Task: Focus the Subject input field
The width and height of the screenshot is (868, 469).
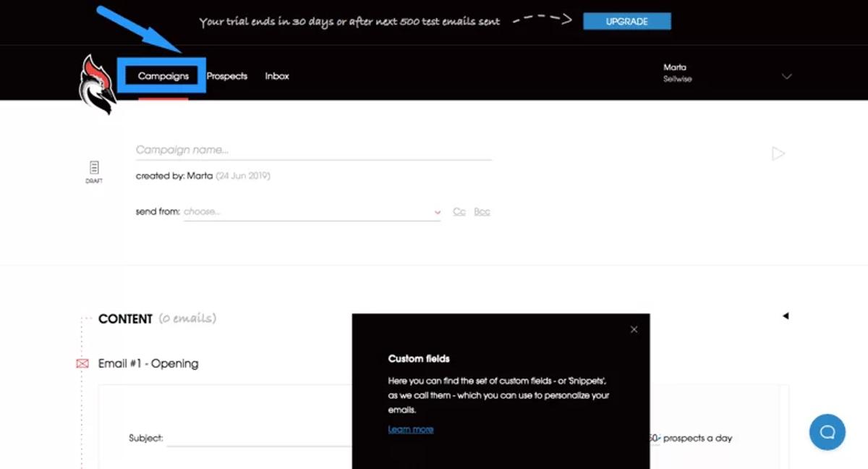Action: pyautogui.click(x=259, y=438)
